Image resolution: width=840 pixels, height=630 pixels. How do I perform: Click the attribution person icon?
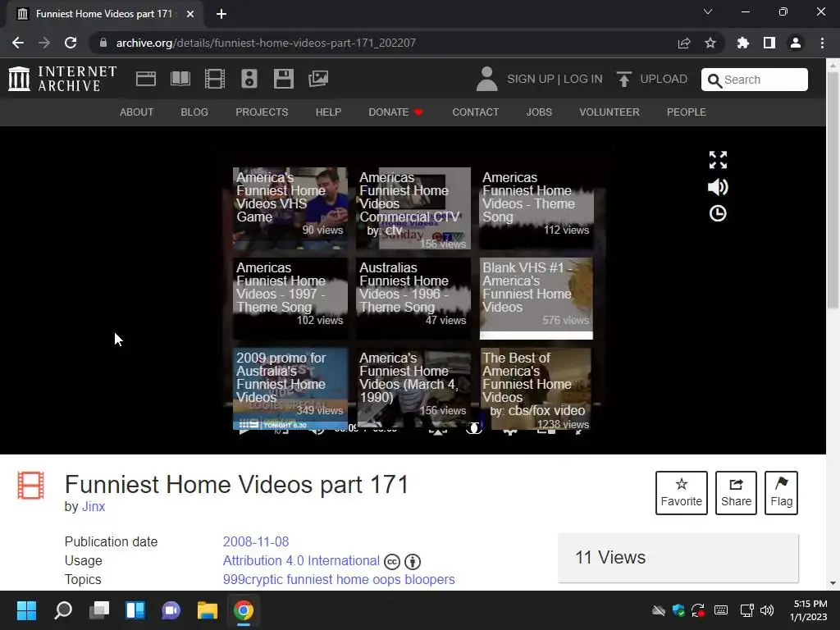click(x=413, y=561)
